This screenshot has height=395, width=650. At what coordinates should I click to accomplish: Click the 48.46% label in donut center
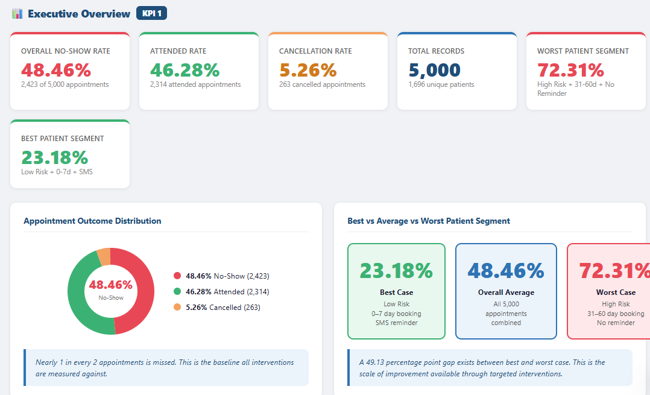111,284
